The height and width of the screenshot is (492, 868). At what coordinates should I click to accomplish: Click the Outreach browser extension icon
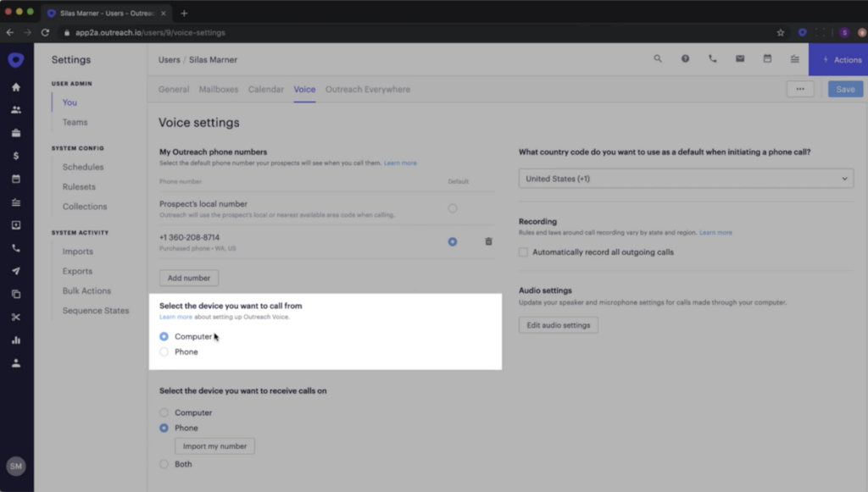(802, 33)
